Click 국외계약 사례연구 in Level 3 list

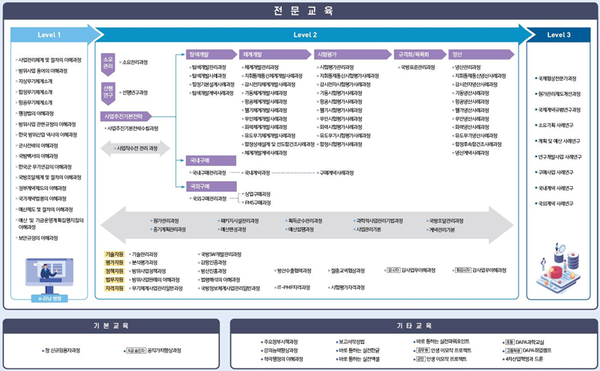[x=556, y=203]
